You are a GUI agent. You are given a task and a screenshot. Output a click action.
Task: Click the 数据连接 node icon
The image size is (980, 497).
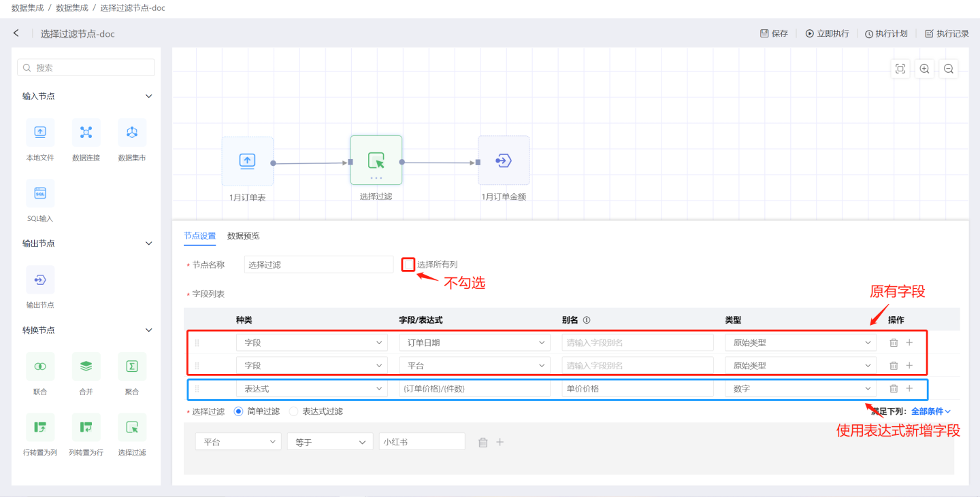coord(86,133)
